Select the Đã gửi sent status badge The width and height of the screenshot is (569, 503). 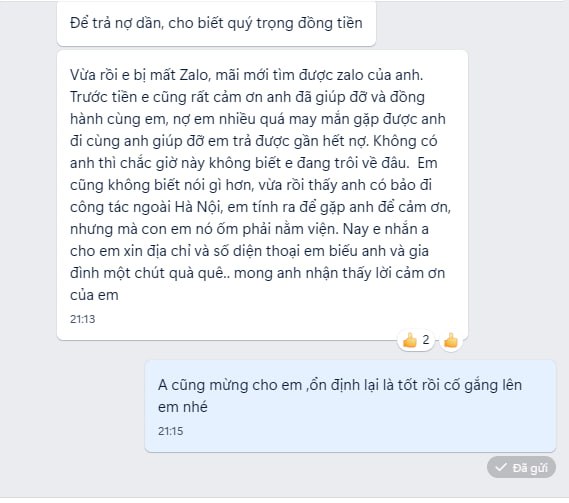click(x=521, y=467)
